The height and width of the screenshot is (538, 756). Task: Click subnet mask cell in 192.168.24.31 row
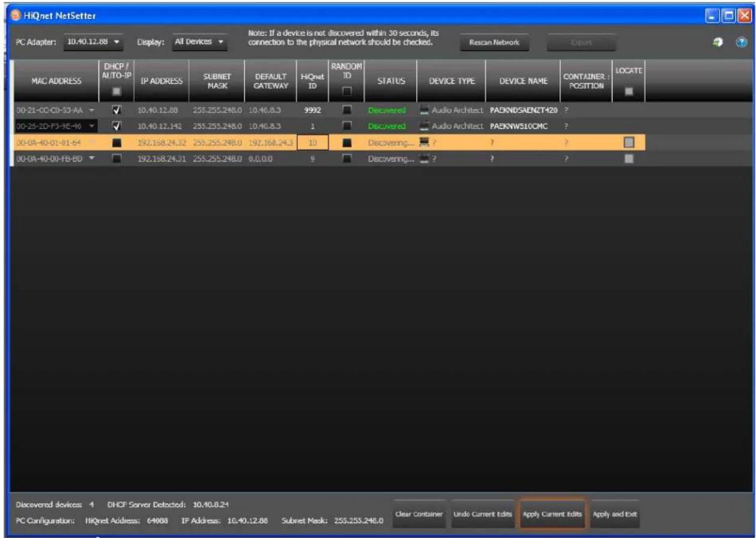coord(217,159)
